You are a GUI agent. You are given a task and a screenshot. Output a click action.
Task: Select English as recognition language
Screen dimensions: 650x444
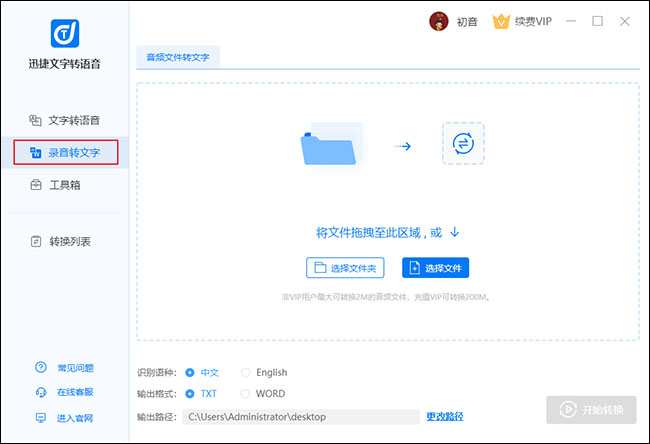click(x=264, y=372)
